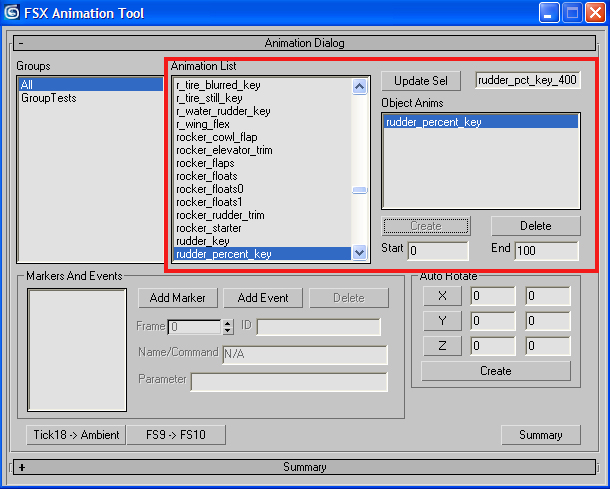Select the GroupTests group

pos(49,98)
